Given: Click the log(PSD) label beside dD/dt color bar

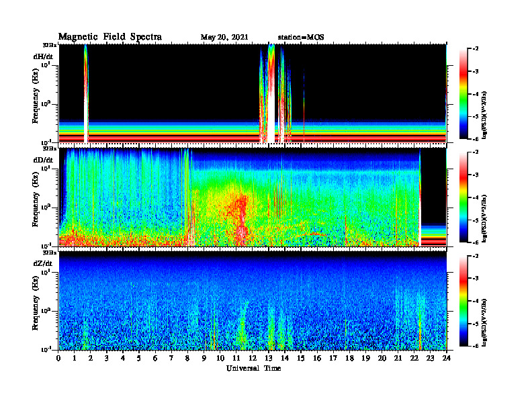Looking at the screenshot, I should pos(485,218).
